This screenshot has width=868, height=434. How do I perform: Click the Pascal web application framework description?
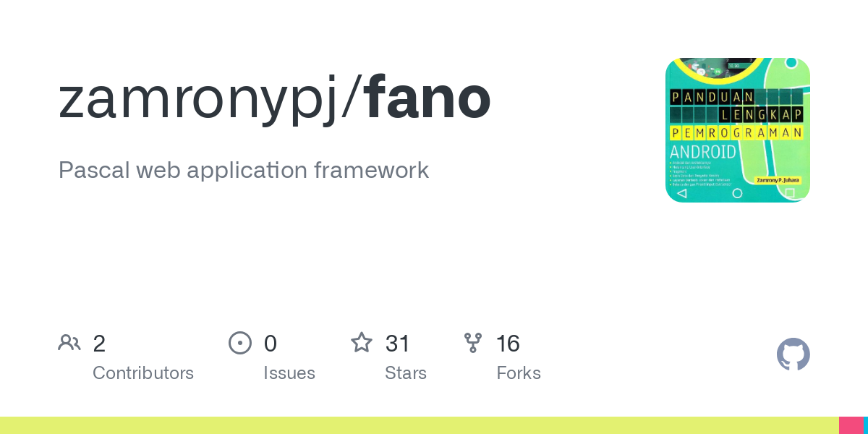pyautogui.click(x=244, y=170)
